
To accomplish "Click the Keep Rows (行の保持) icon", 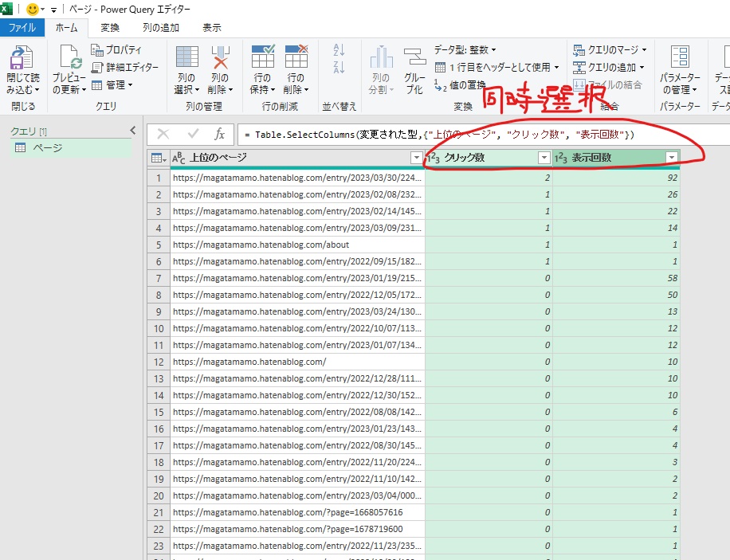I will tap(262, 57).
